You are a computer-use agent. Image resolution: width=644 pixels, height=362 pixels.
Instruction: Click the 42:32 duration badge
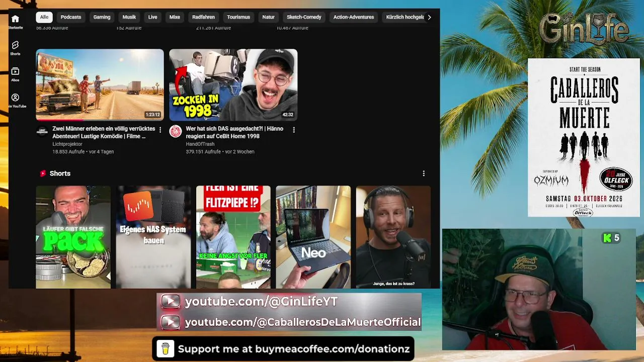click(288, 115)
